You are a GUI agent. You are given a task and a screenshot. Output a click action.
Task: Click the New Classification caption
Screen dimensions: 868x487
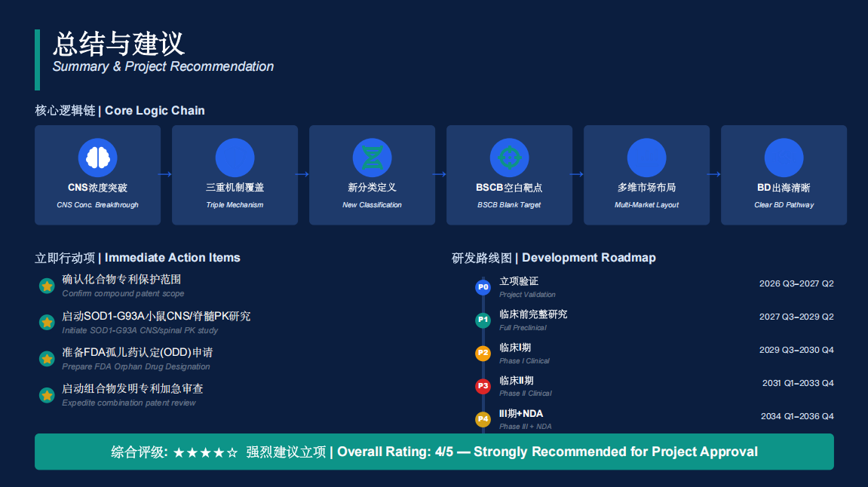372,205
